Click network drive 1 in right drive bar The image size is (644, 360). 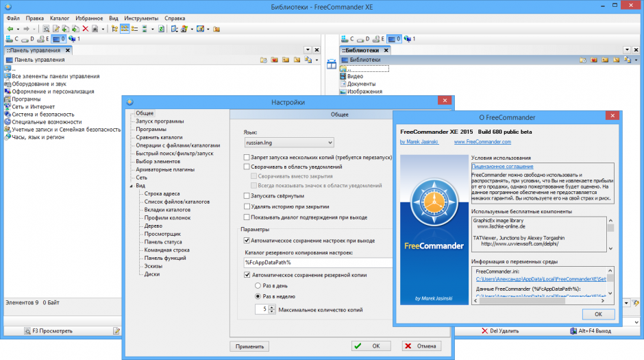point(410,39)
